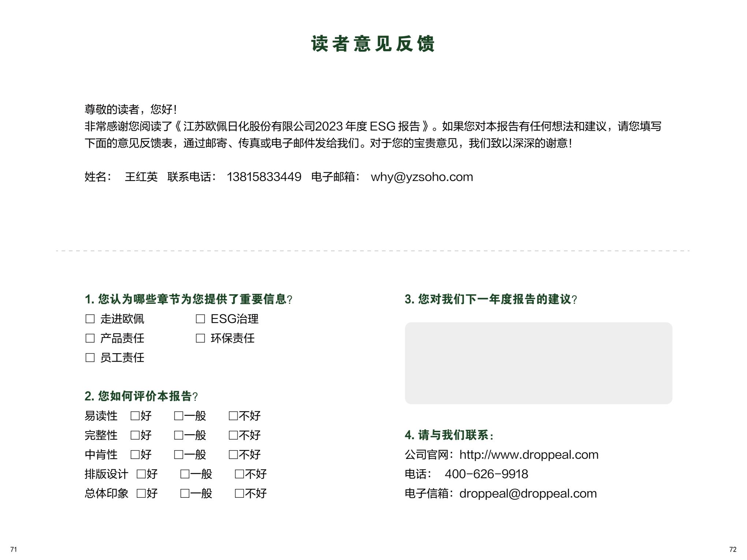The width and height of the screenshot is (747, 560).
Task: Mark 总体印象 as 好
Action: coord(141,493)
